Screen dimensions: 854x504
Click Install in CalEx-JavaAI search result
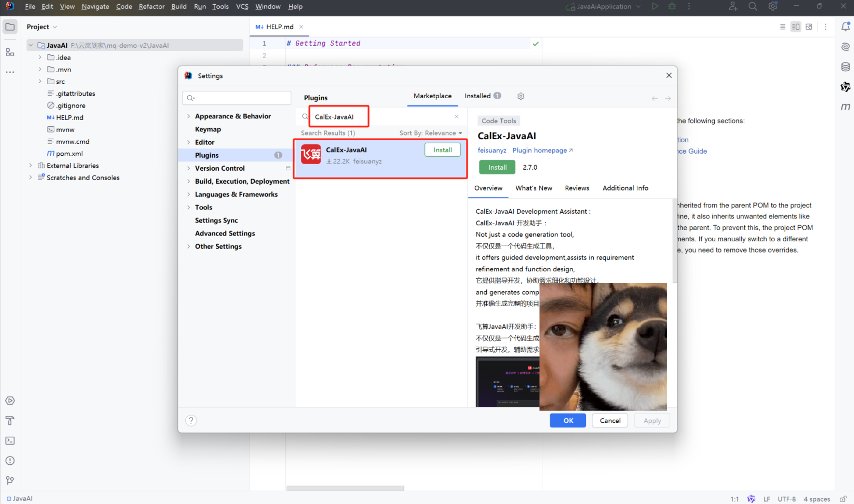[443, 150]
